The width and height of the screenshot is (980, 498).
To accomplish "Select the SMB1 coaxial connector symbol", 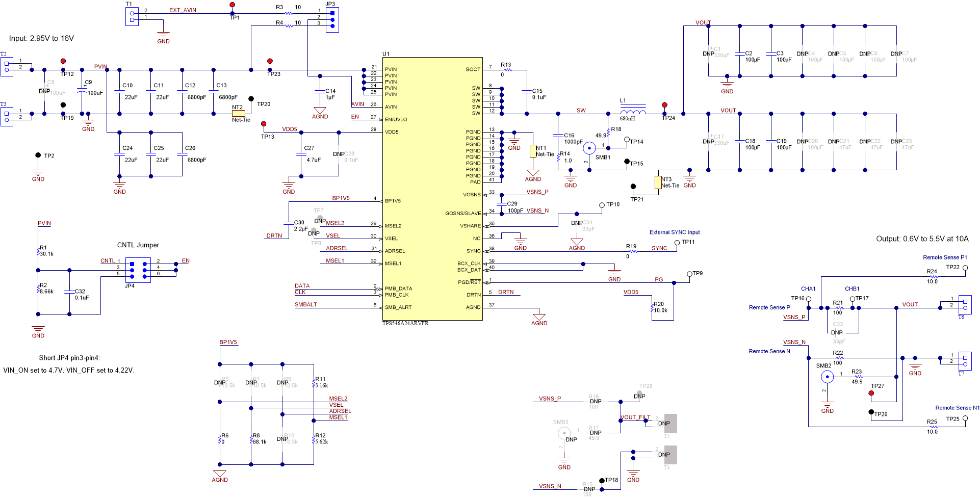I will click(x=589, y=147).
